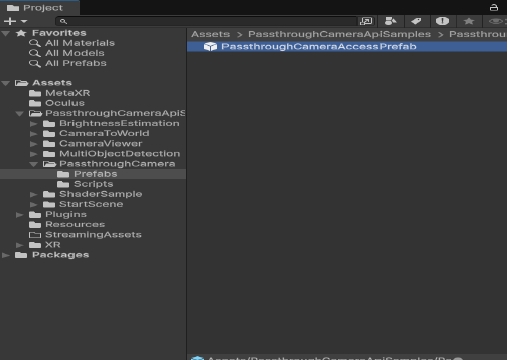Focus the project search field
Viewport: 508px width, 360px height.
pyautogui.click(x=206, y=21)
